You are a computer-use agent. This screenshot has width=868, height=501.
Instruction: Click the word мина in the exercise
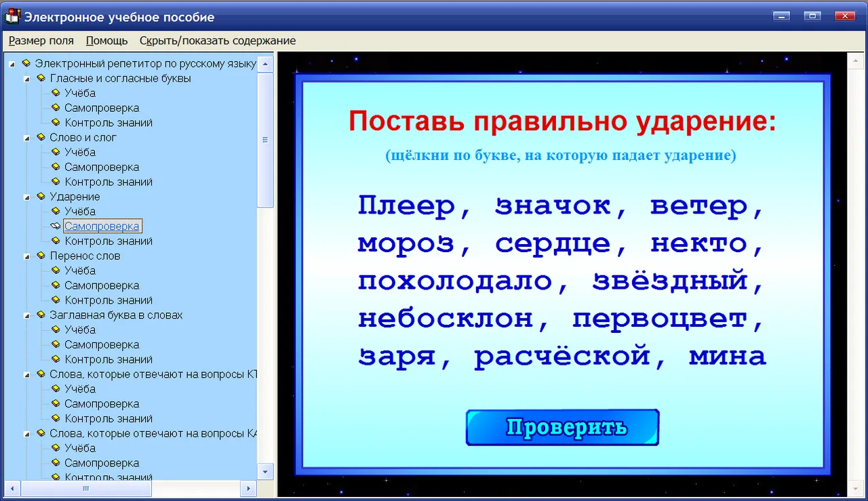pyautogui.click(x=728, y=356)
